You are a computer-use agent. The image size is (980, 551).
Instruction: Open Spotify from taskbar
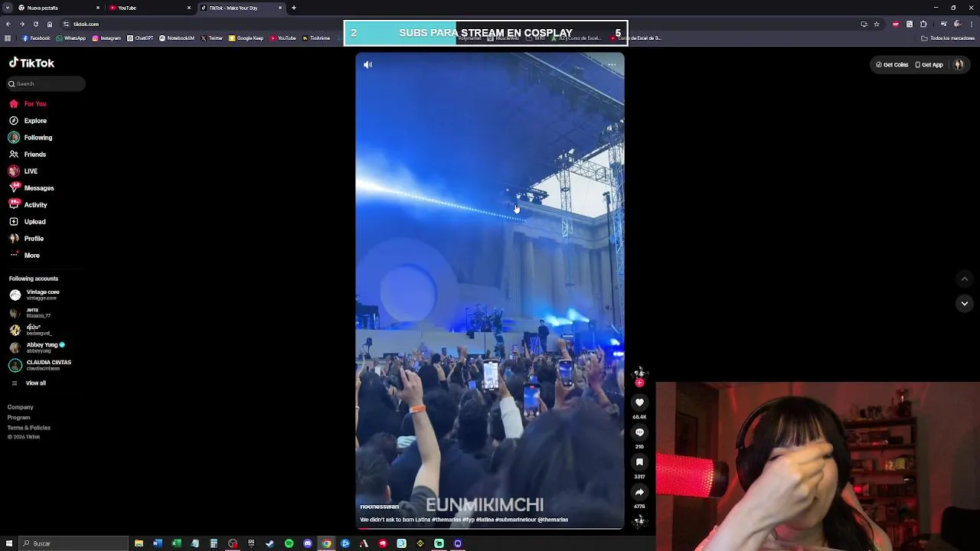pos(289,543)
